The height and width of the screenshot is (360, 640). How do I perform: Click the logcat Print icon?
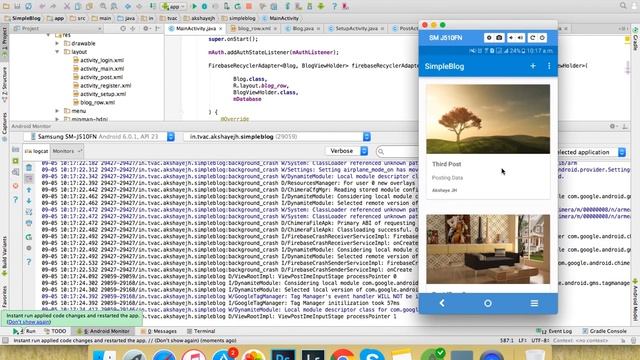click(29, 223)
